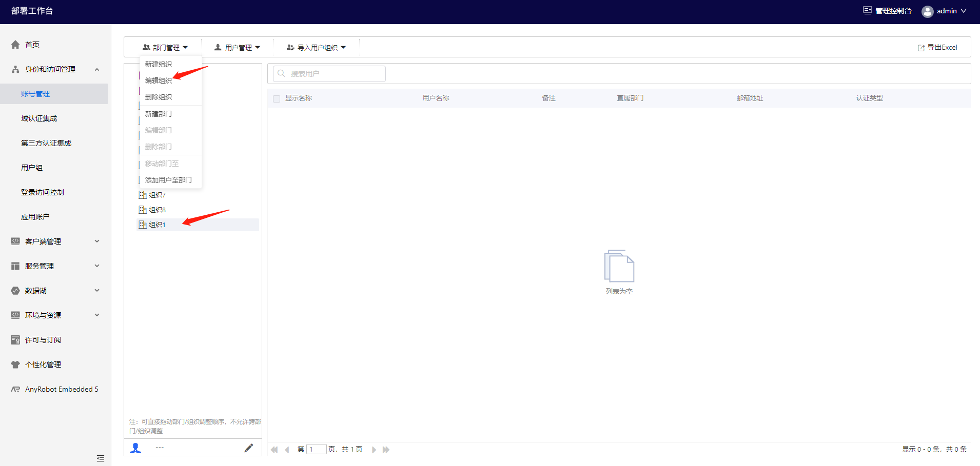Click the 组织8 building icon

pyautogui.click(x=143, y=210)
